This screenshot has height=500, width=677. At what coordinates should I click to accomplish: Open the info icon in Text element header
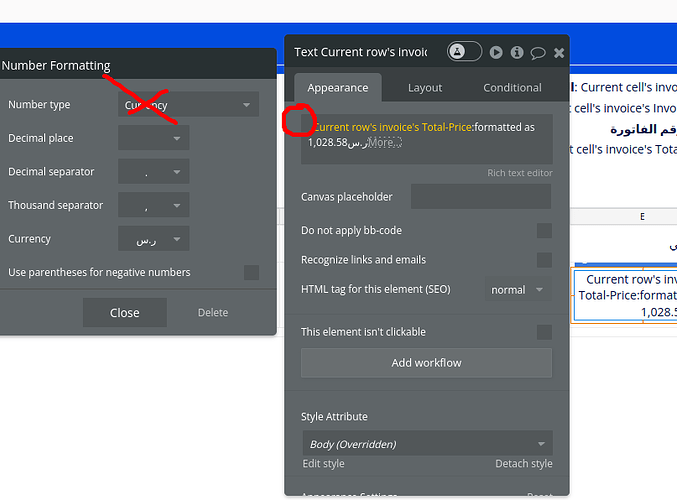(517, 53)
